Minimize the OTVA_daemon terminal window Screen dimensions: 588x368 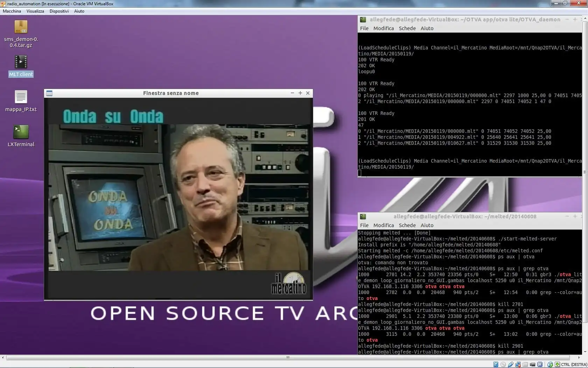(x=567, y=20)
